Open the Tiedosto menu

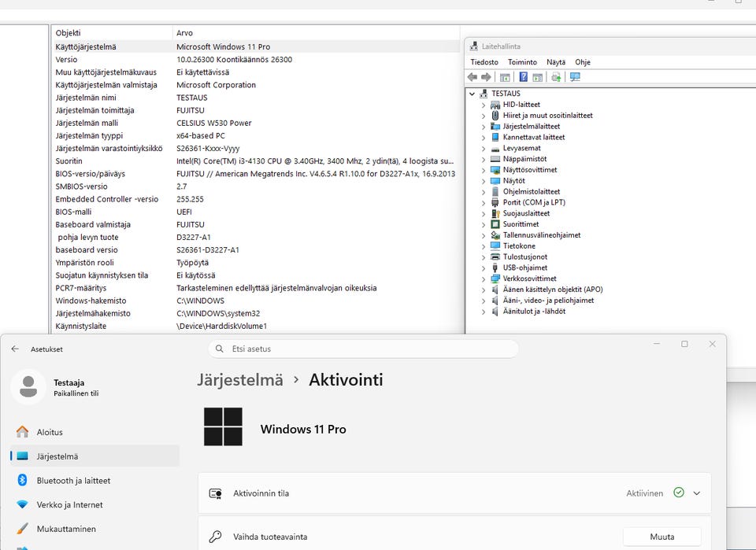click(484, 62)
